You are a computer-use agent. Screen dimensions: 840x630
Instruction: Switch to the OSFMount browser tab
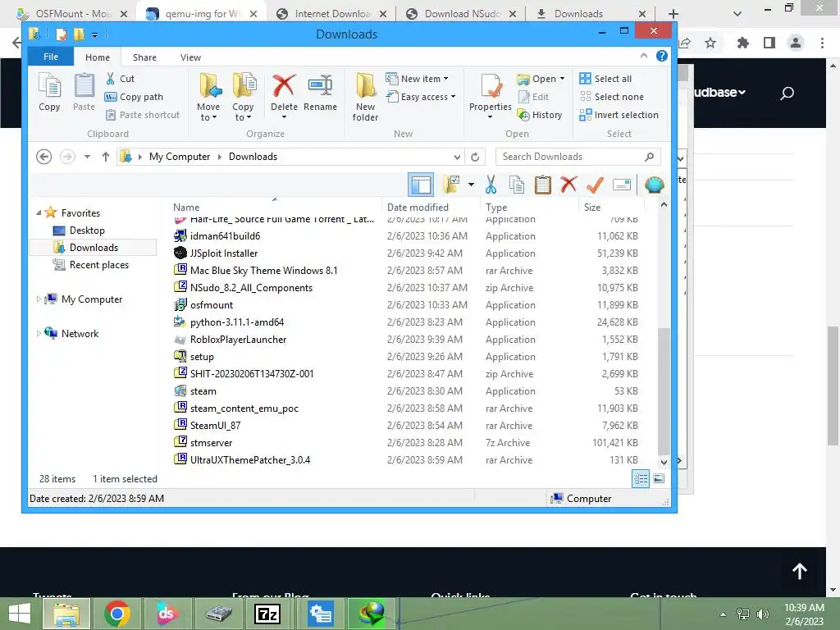[72, 14]
